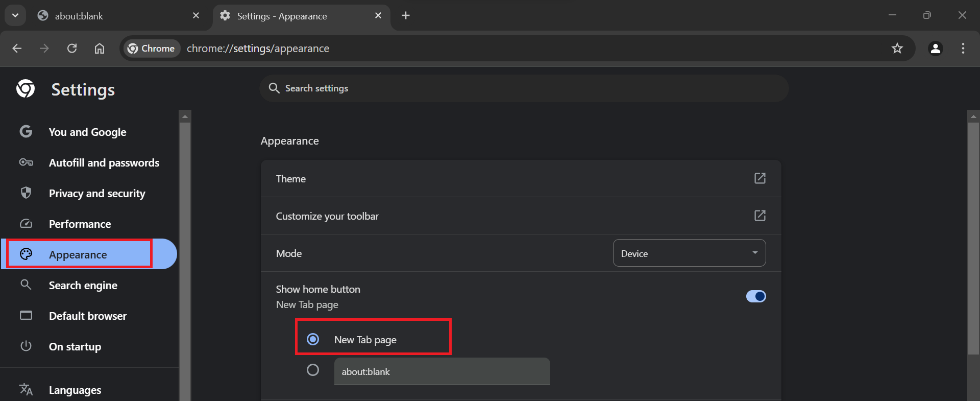The image size is (980, 401).
Task: Click the browser forward arrow
Action: [44, 49]
